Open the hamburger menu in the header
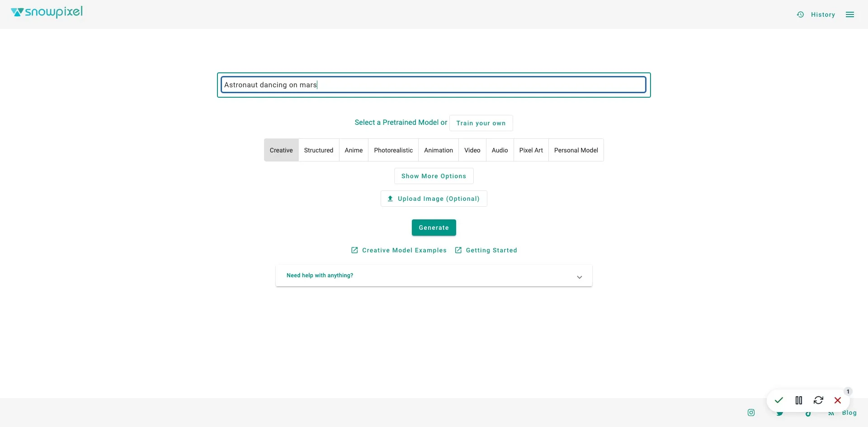This screenshot has height=427, width=868. coord(850,14)
